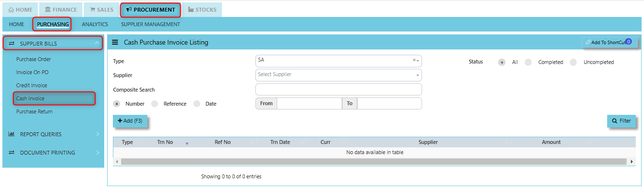Select the PURCHASING submenu item
Screen dimensions: 644x189
point(52,24)
